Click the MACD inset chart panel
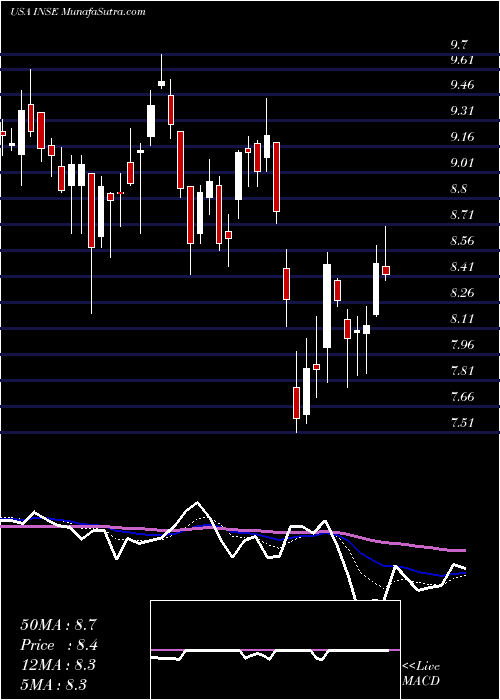Screen dimensions: 500x700 (x=275, y=650)
